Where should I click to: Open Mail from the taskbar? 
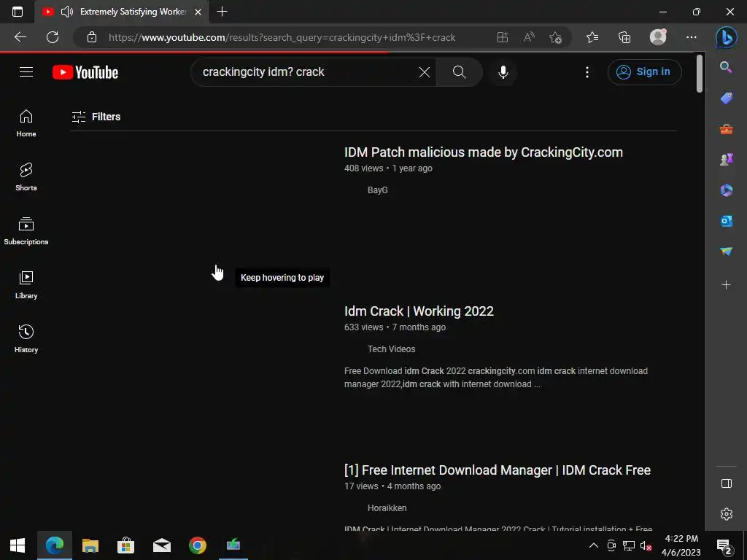pos(161,545)
